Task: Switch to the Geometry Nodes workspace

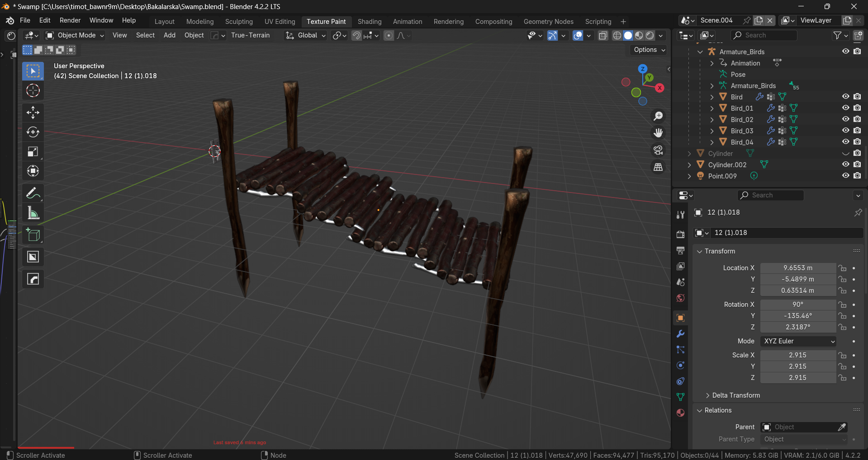Action: [548, 22]
